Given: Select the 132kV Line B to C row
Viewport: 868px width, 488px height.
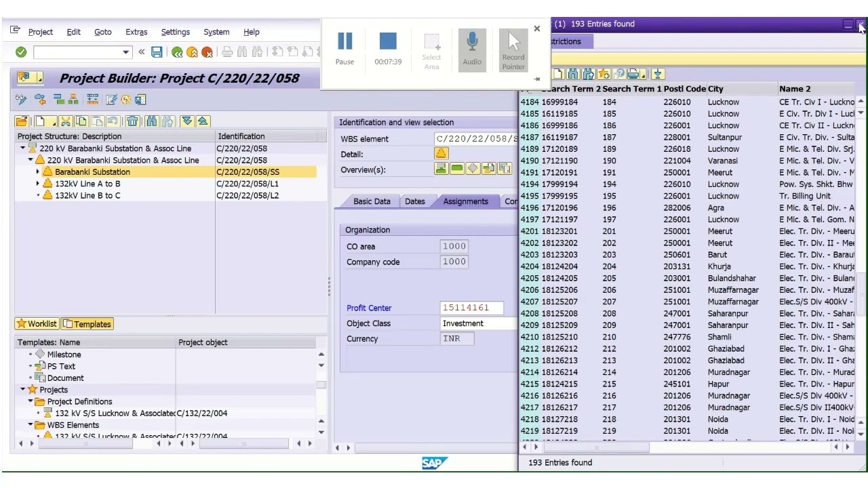Looking at the screenshot, I should click(165, 196).
